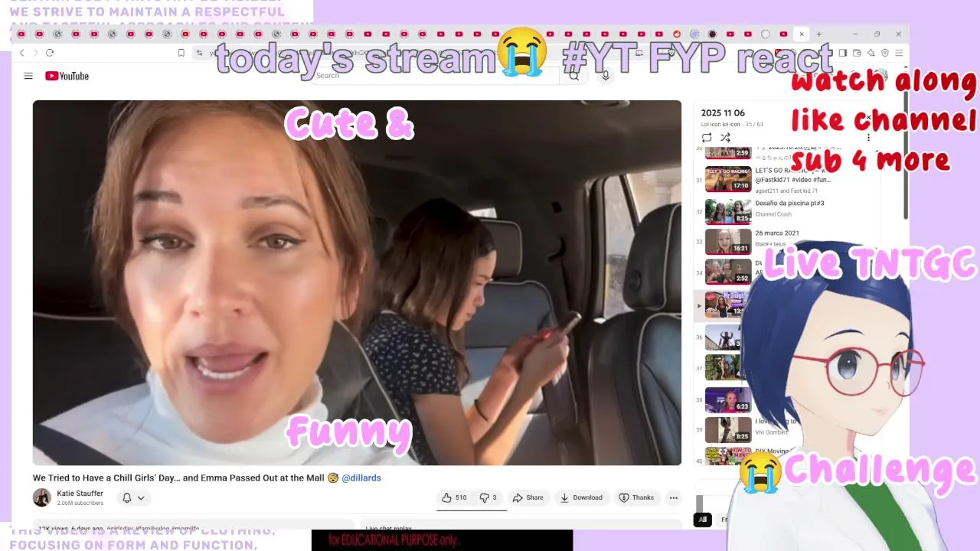The height and width of the screenshot is (551, 980).
Task: Click inside the YouTube search field
Action: coord(436,76)
